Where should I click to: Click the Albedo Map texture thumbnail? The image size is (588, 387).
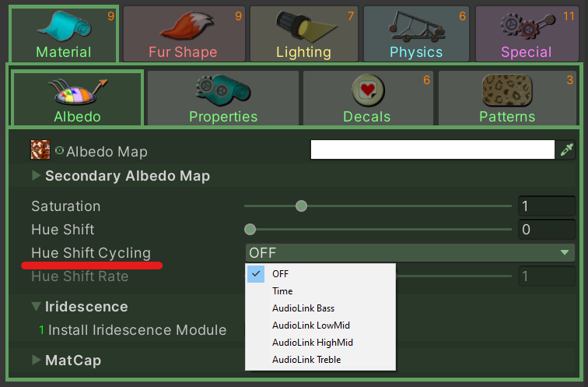[x=40, y=150]
